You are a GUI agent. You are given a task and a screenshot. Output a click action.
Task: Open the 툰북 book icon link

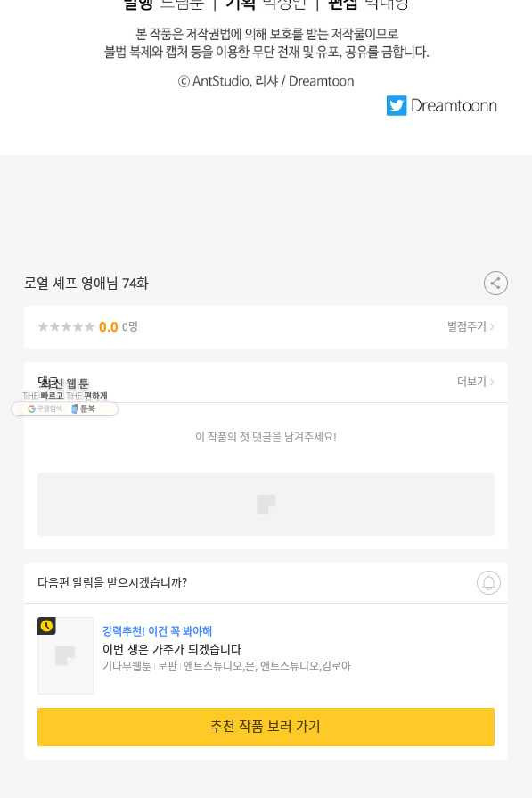(x=74, y=408)
